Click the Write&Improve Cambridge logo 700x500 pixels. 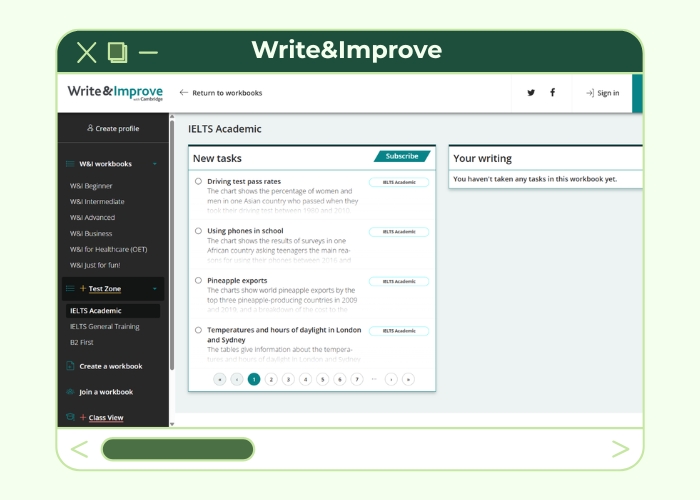coord(115,92)
